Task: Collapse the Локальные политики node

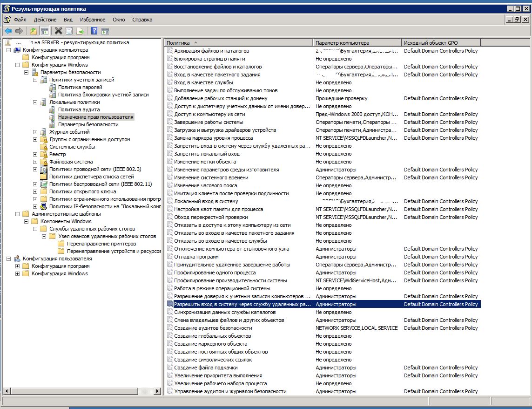Action: [x=35, y=102]
